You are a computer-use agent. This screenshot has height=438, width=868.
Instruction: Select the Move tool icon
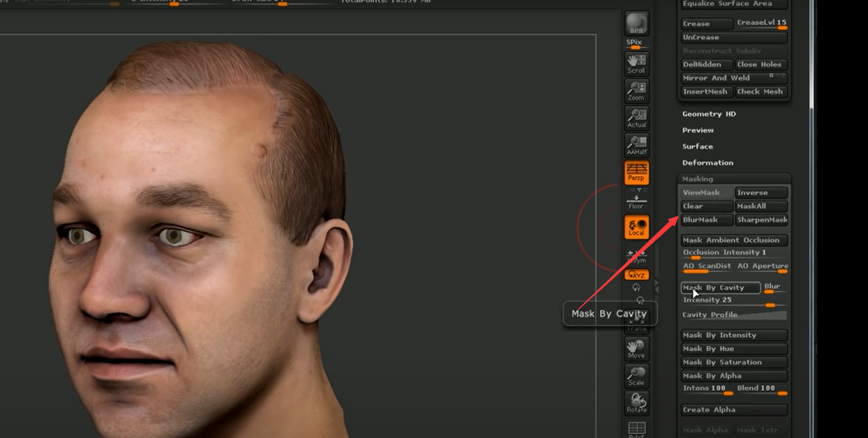(636, 348)
